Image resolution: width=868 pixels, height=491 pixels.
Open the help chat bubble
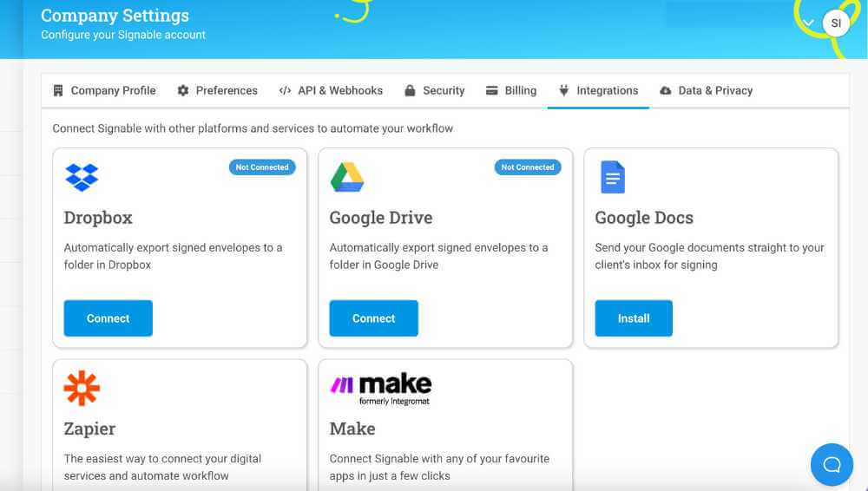(x=832, y=464)
